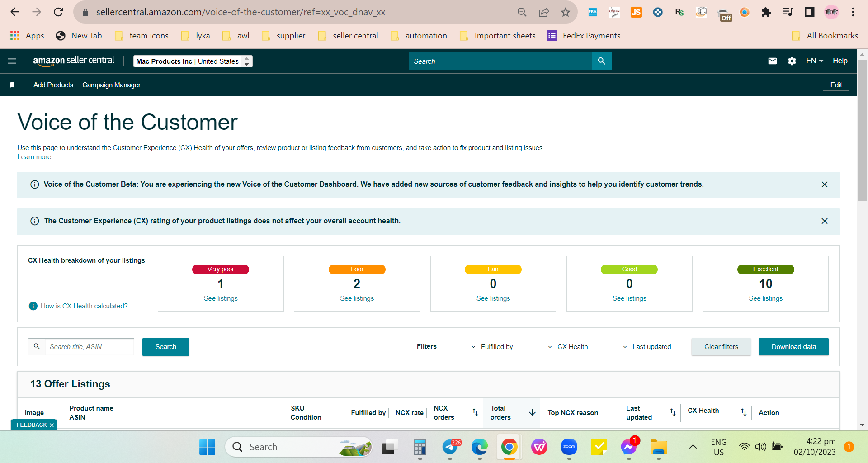Image resolution: width=868 pixels, height=463 pixels.
Task: Click the orange Poor badge
Action: coord(357,269)
